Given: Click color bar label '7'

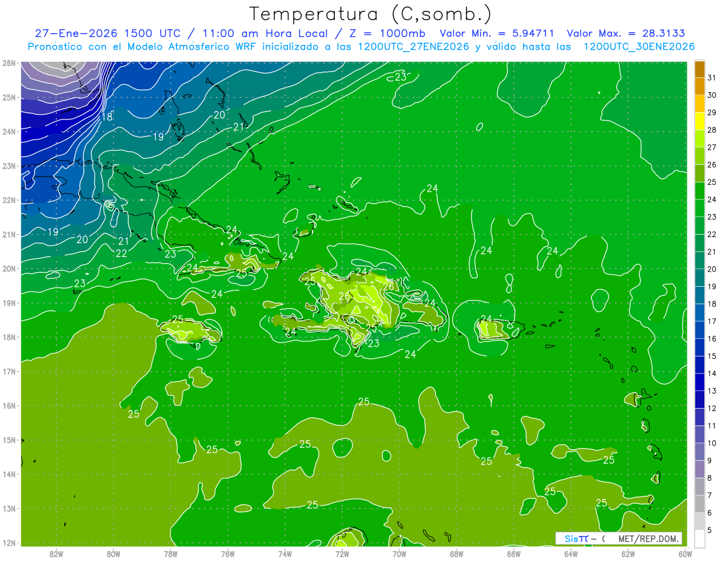Looking at the screenshot, I should click(x=710, y=495).
